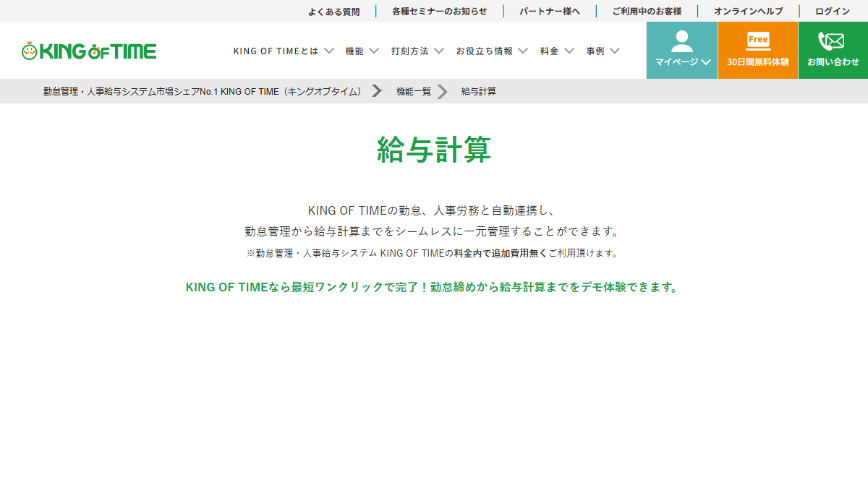Open the 打刻方法 menu item

[x=410, y=51]
